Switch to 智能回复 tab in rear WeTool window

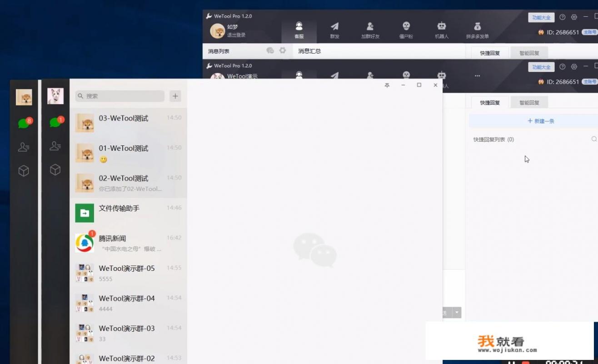[x=529, y=53]
